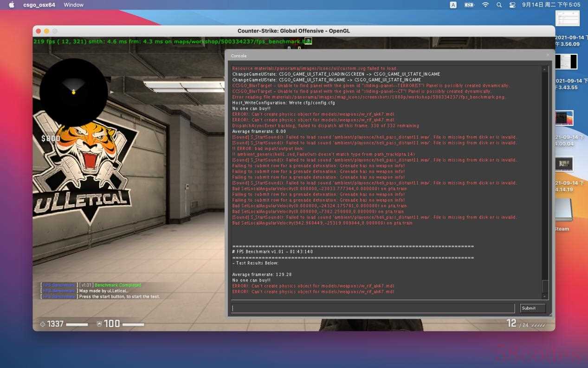The image size is (588, 368).
Task: Open Control Center icon
Action: pyautogui.click(x=512, y=5)
